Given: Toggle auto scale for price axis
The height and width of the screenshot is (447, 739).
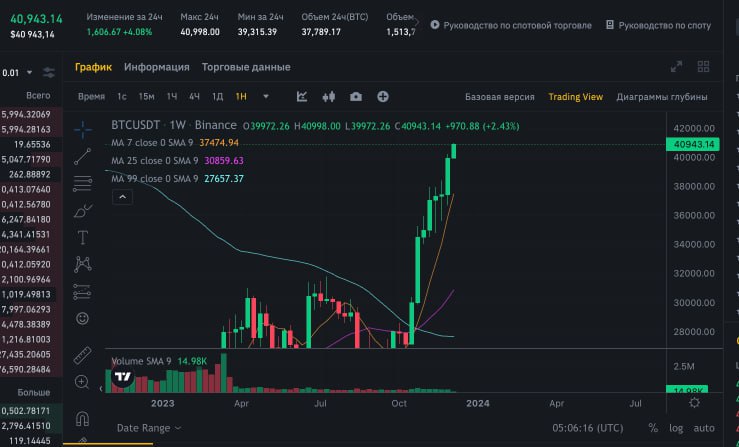Looking at the screenshot, I should point(704,427).
